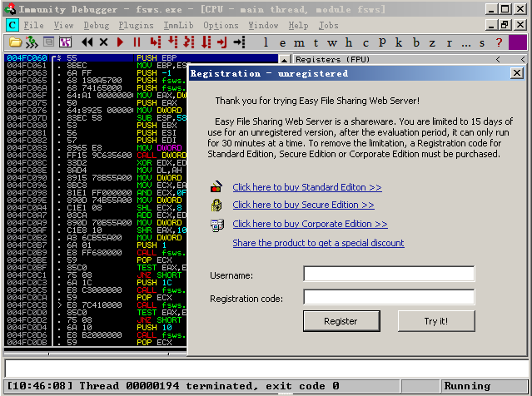This screenshot has width=532, height=396.
Task: Open the ImmLib menu
Action: coord(178,26)
